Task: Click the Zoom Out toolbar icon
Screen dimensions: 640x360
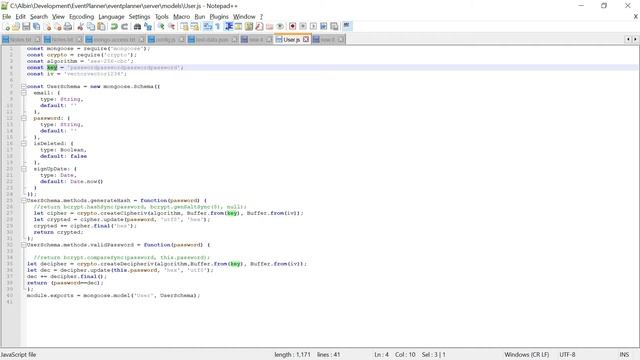Action: 171,27
